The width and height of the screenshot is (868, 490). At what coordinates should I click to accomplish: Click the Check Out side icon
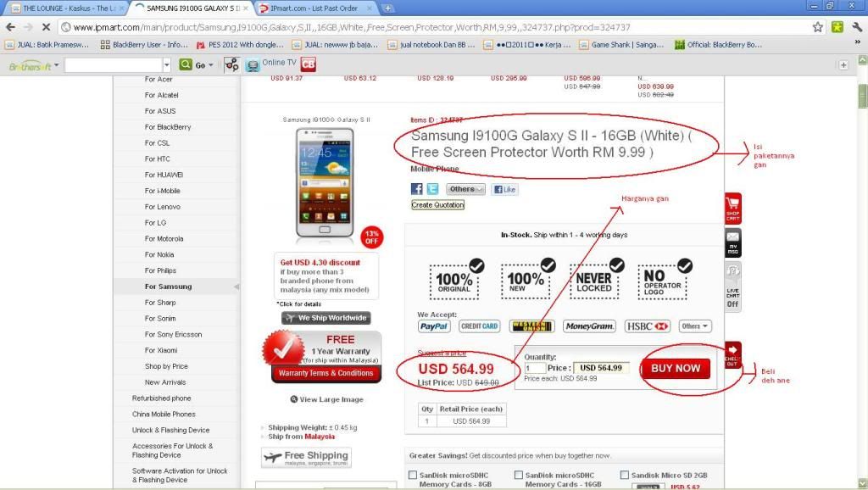[732, 355]
